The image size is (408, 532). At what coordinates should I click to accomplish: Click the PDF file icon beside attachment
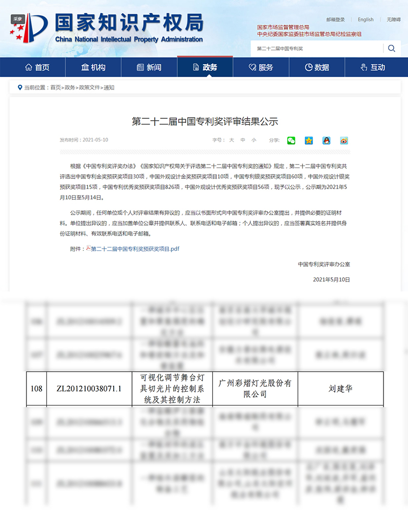pyautogui.click(x=88, y=248)
